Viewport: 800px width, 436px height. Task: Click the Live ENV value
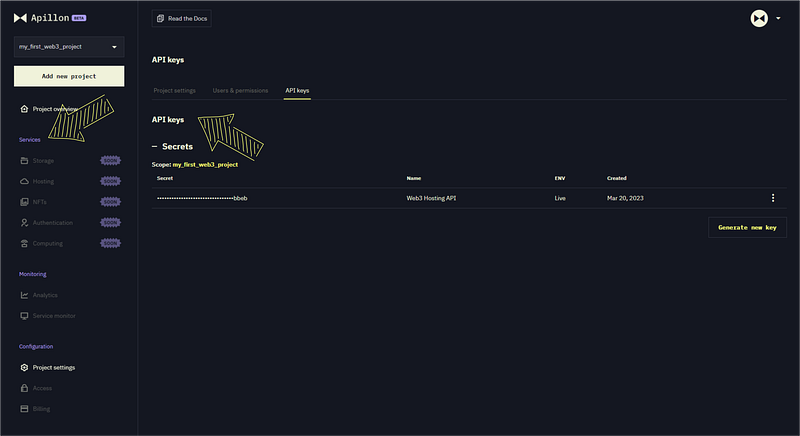coord(560,198)
